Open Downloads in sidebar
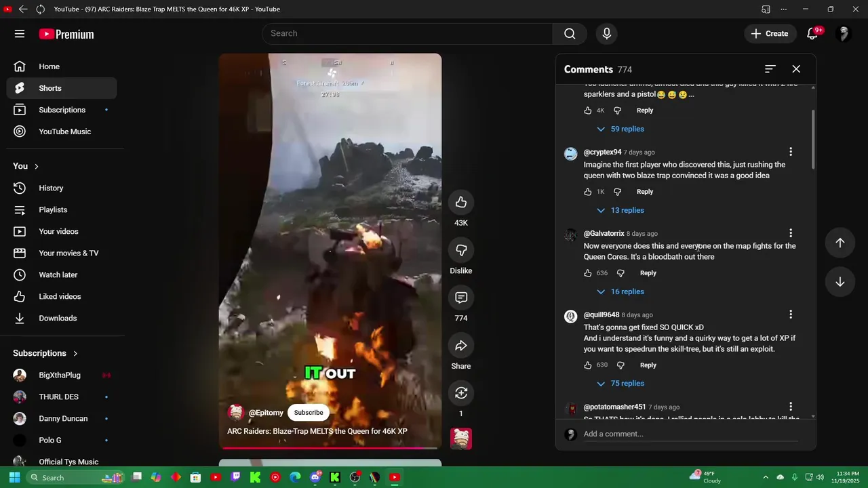The image size is (868, 488). [x=62, y=318]
